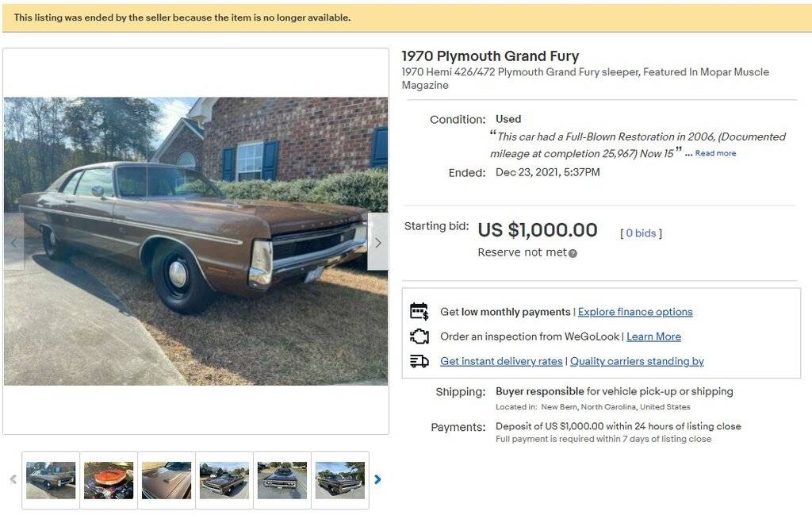Screen dimensions: 812x519
Task: Click the gray left chevron beside the thumbnails
Action: tap(14, 479)
